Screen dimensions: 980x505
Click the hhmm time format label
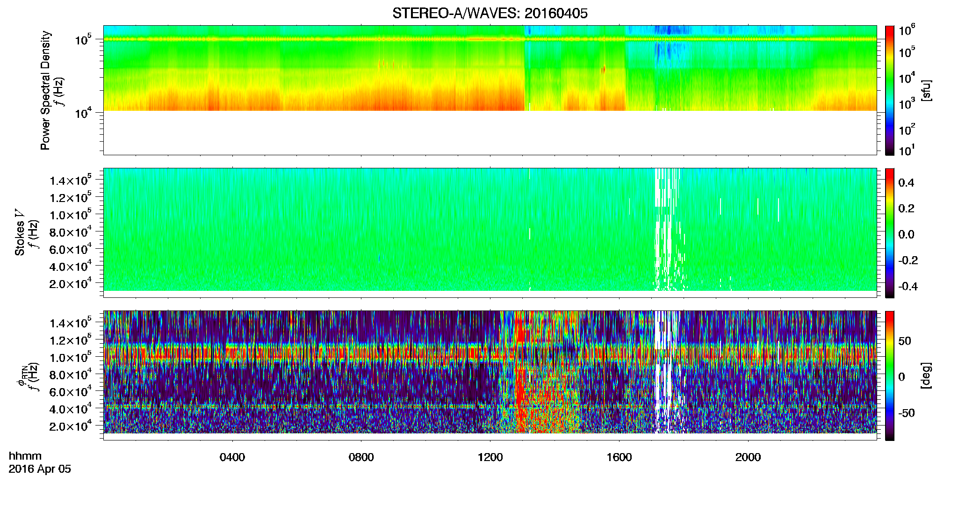[25, 456]
